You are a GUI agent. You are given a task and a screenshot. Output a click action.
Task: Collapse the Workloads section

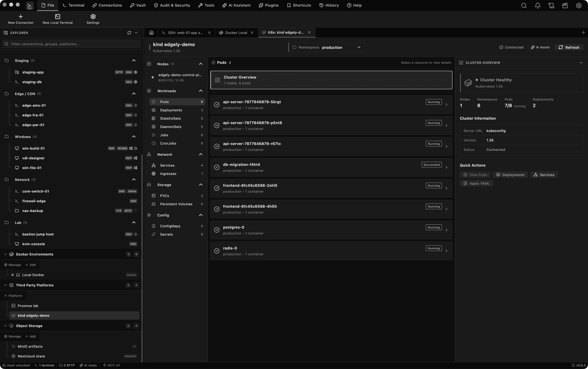(x=201, y=91)
